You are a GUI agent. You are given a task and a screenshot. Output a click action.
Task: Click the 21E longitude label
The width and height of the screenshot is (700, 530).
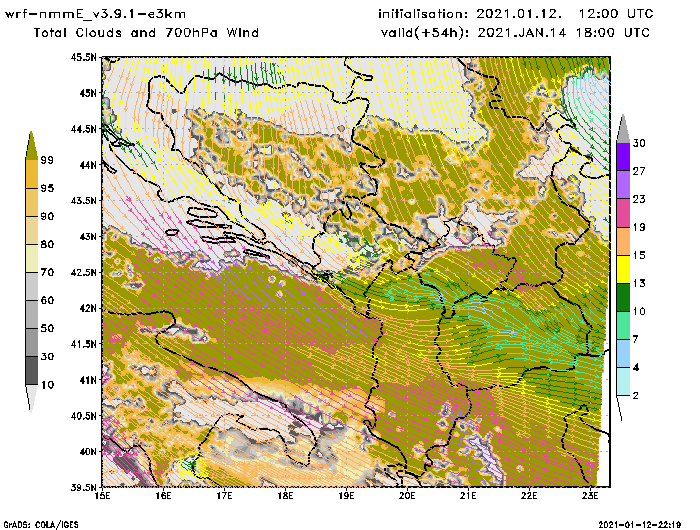tap(468, 496)
